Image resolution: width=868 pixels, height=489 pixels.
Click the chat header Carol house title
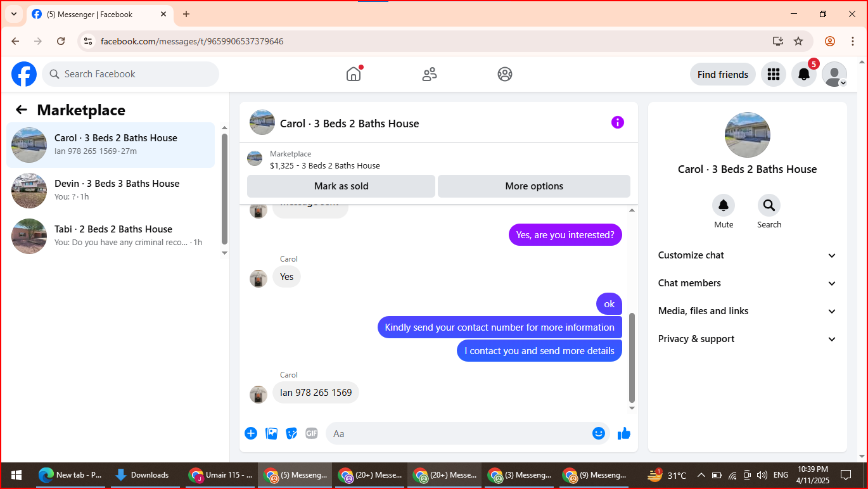350,124
